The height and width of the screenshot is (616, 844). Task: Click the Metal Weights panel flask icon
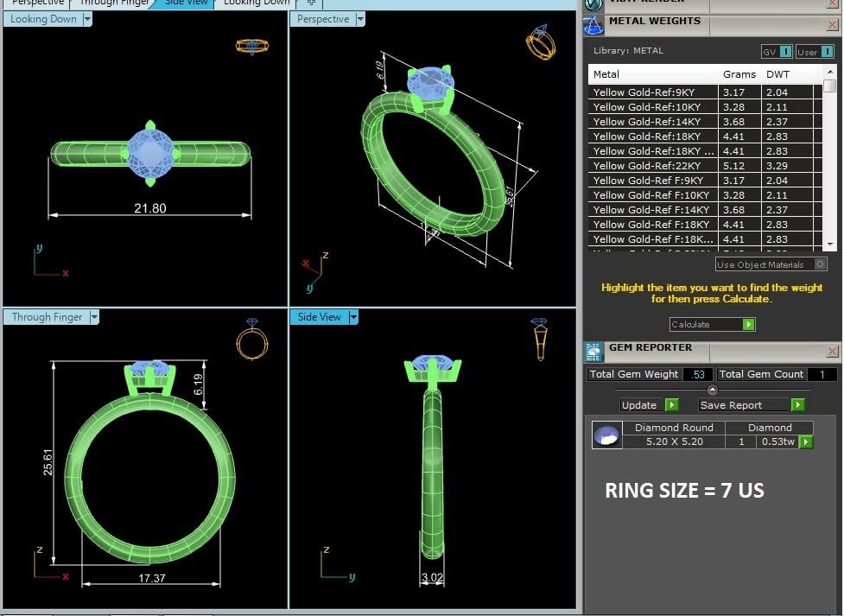[x=593, y=24]
